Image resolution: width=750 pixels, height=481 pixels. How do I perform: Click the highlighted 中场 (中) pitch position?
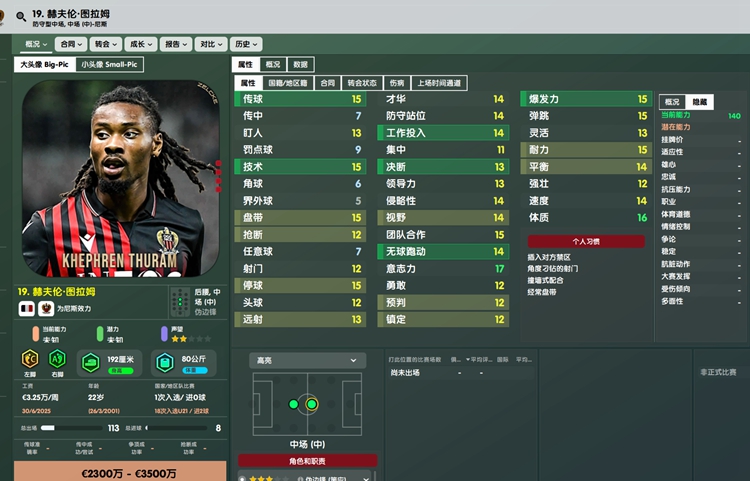[311, 404]
